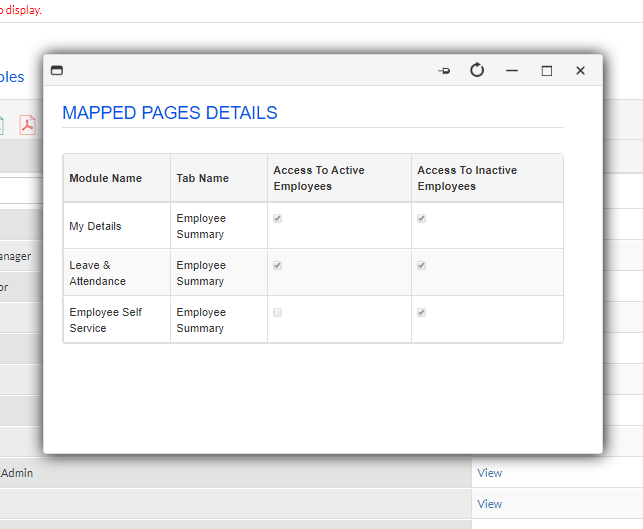Click the Admin row in background table
Viewport: 643px width, 529px height.
[x=236, y=473]
